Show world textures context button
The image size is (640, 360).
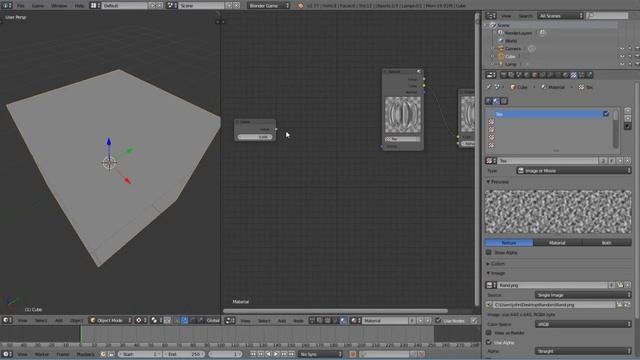(489, 101)
